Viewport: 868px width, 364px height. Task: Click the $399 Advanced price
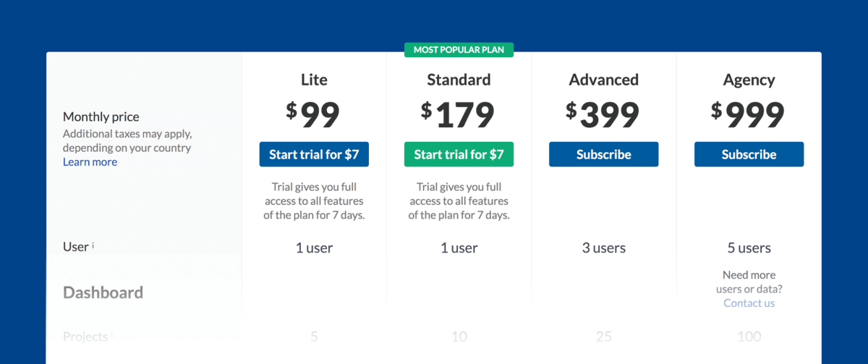coord(603,114)
